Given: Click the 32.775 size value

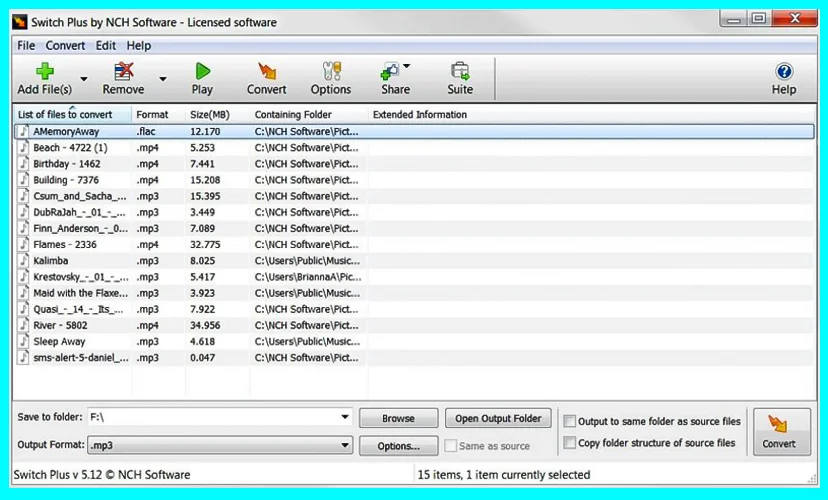Looking at the screenshot, I should click(205, 244).
